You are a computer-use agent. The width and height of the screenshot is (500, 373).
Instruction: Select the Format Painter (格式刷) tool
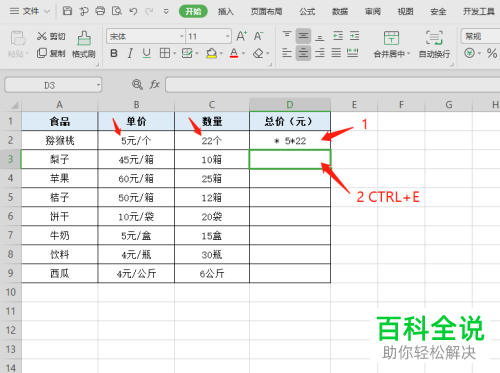[x=84, y=45]
